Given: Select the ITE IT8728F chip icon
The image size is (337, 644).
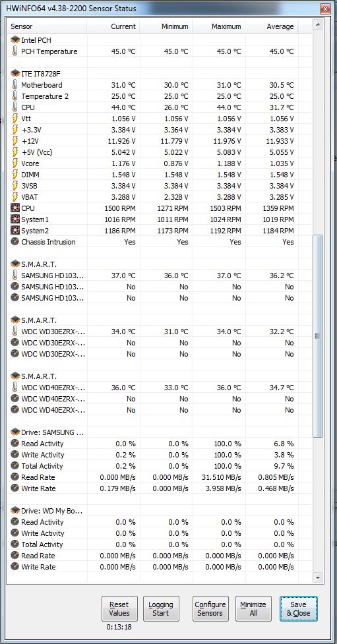Looking at the screenshot, I should pyautogui.click(x=15, y=74).
